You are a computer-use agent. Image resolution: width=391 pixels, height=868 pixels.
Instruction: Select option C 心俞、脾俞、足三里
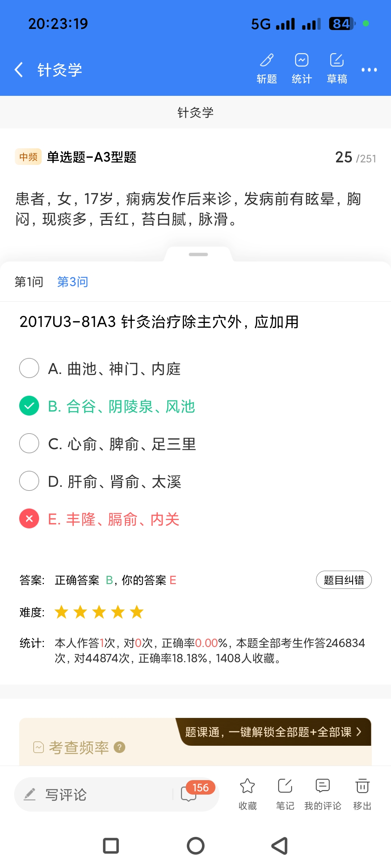[x=29, y=443]
